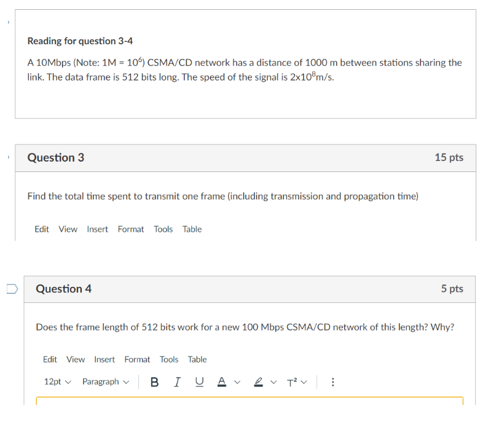504x424 pixels.
Task: Expand the superscript options chevron
Action: coord(304,382)
